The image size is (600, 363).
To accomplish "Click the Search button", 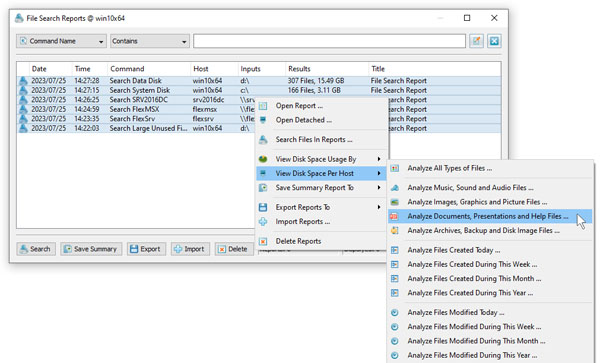I will point(36,249).
